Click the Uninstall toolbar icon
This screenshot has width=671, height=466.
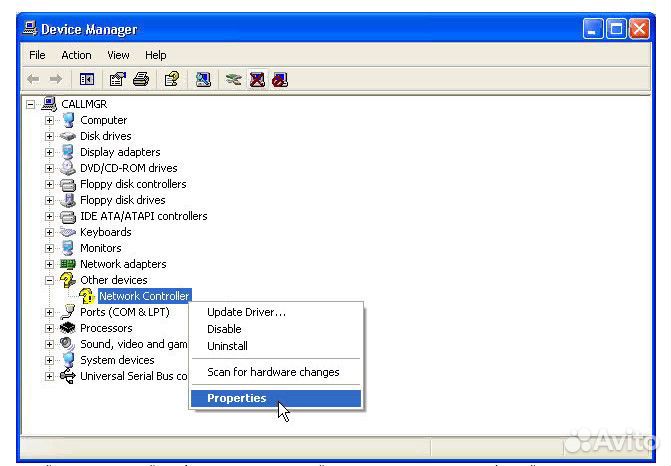(257, 80)
